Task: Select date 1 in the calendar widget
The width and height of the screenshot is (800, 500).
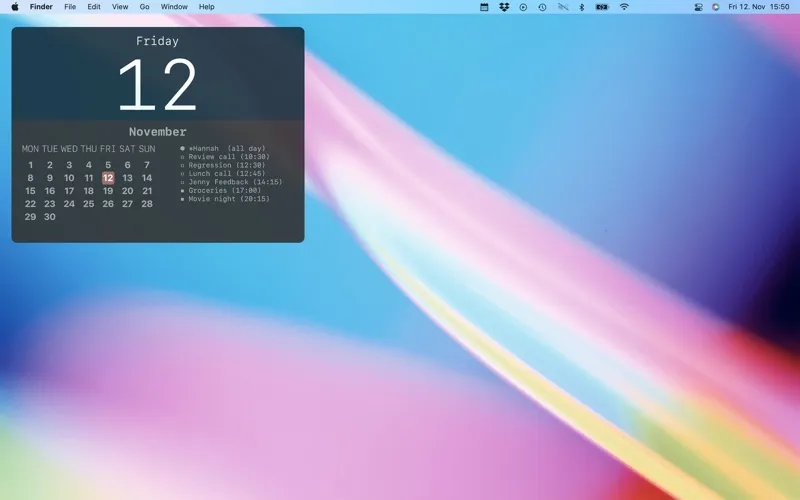Action: (31, 165)
